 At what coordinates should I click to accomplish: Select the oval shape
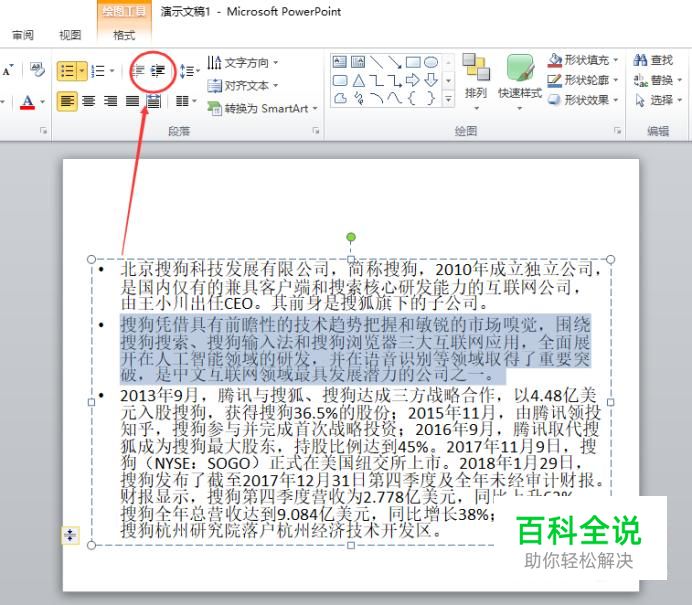pyautogui.click(x=431, y=62)
